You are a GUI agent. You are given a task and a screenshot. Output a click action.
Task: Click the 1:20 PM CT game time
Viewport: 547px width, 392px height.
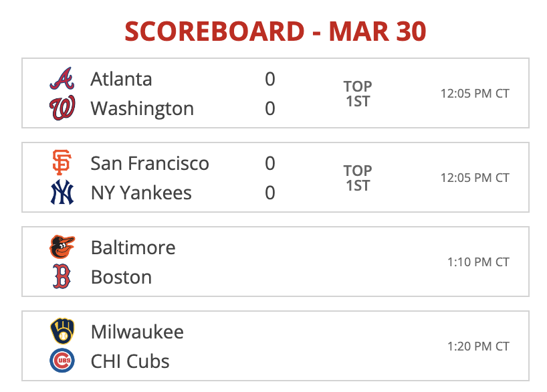(x=478, y=347)
